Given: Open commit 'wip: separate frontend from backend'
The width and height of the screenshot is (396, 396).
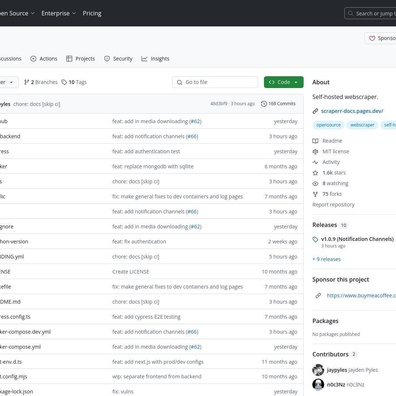Looking at the screenshot, I should [157, 377].
